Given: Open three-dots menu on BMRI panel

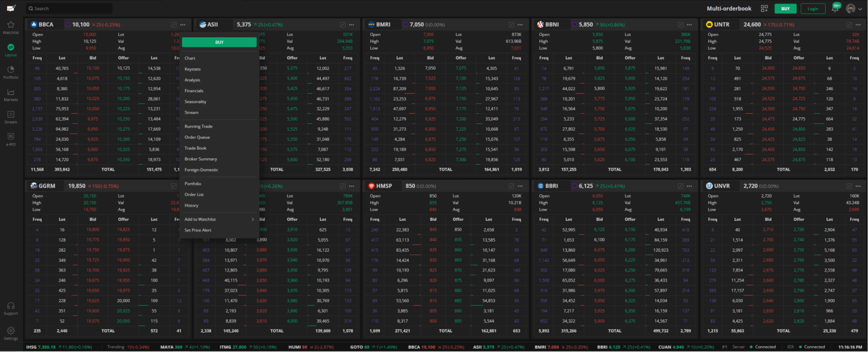Looking at the screenshot, I should click(520, 25).
